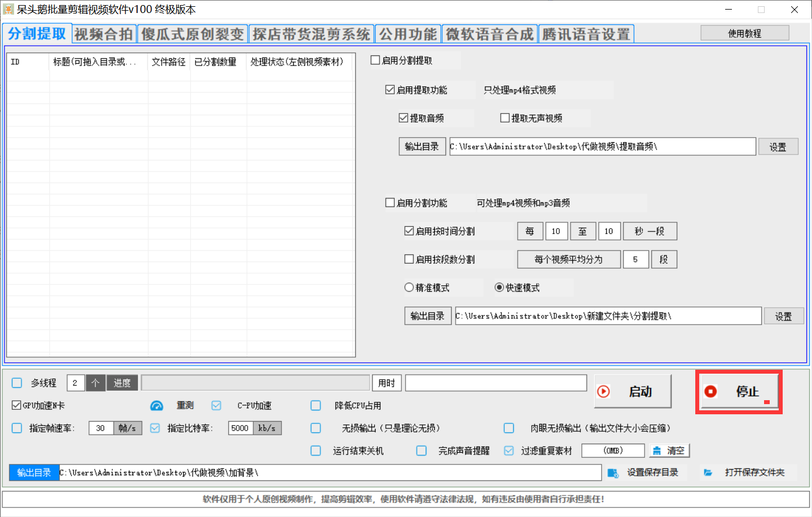
Task: Select the 精准模式 radio button
Action: (x=409, y=287)
